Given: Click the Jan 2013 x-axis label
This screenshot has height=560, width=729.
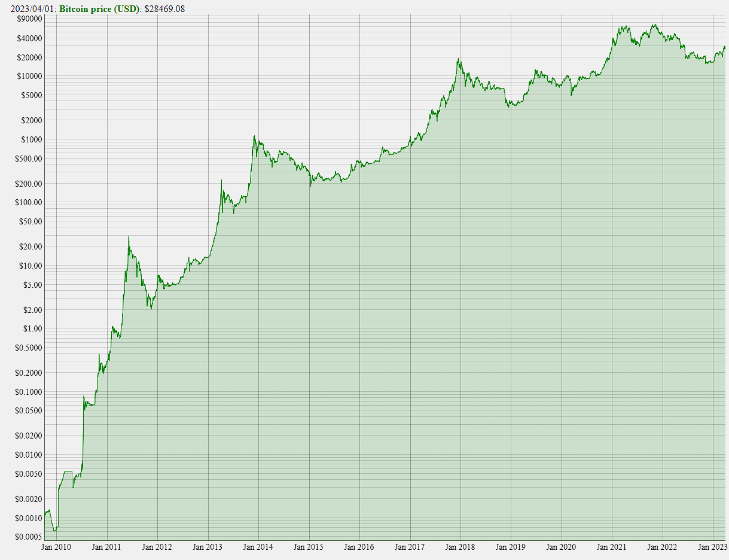Looking at the screenshot, I should point(208,547).
